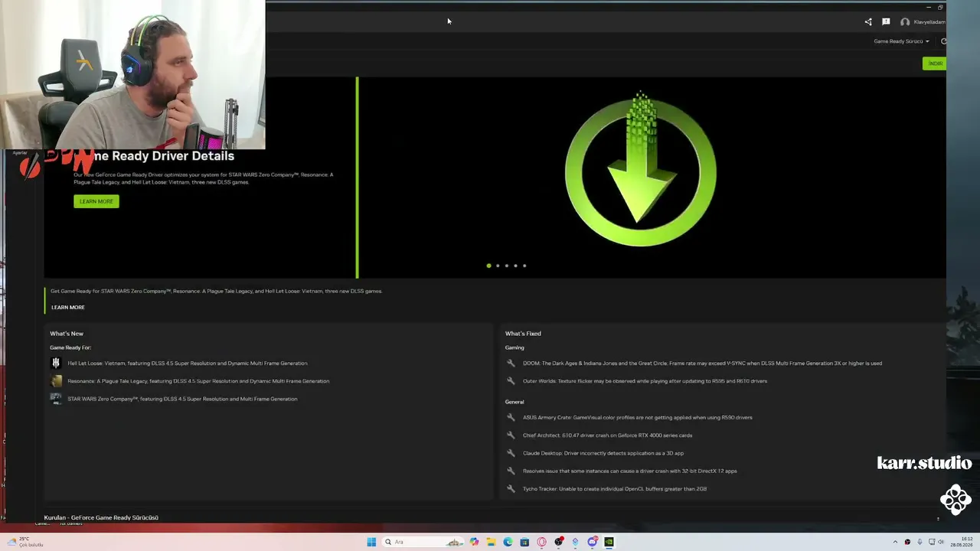Image resolution: width=980 pixels, height=551 pixels.
Task: Click the STAR WARS Zero Company game icon
Action: pyautogui.click(x=56, y=399)
